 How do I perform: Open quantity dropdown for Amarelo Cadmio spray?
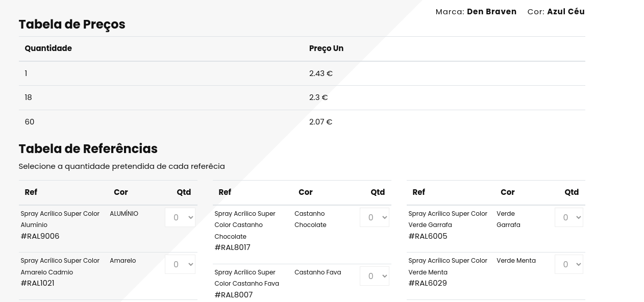pos(180,264)
